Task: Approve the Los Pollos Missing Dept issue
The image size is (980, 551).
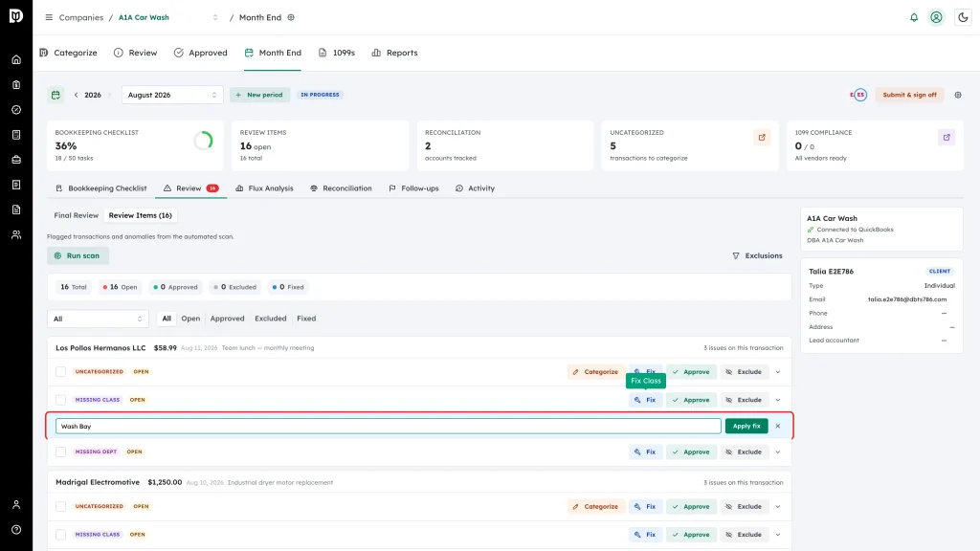Action: tap(691, 452)
